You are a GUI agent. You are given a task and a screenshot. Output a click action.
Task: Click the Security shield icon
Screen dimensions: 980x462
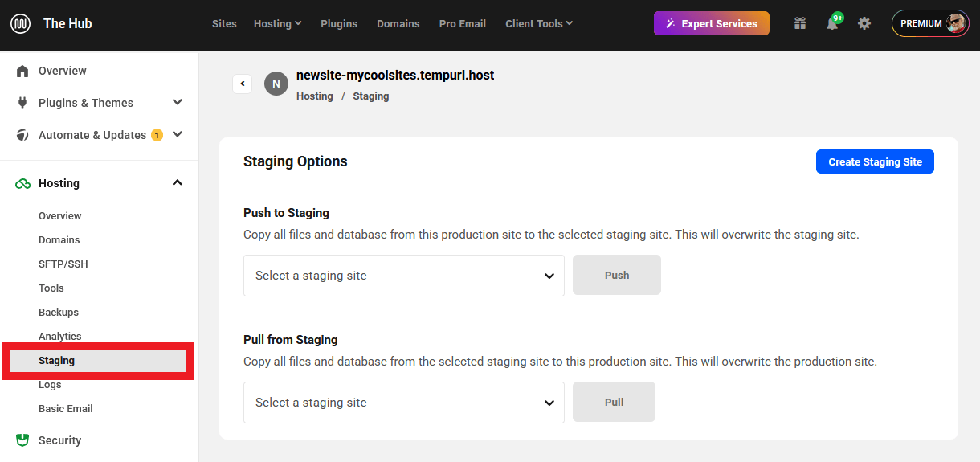pyautogui.click(x=22, y=440)
